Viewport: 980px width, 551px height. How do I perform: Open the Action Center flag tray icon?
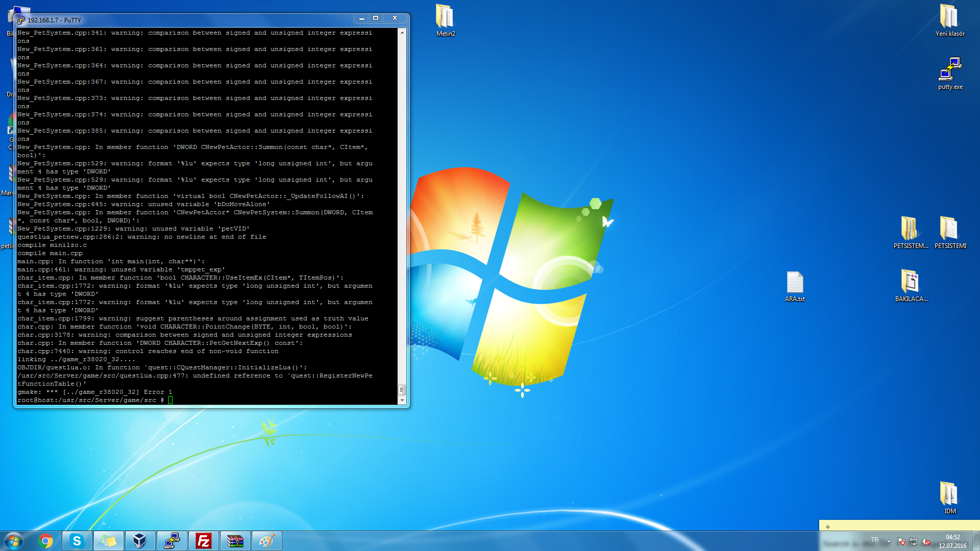901,542
